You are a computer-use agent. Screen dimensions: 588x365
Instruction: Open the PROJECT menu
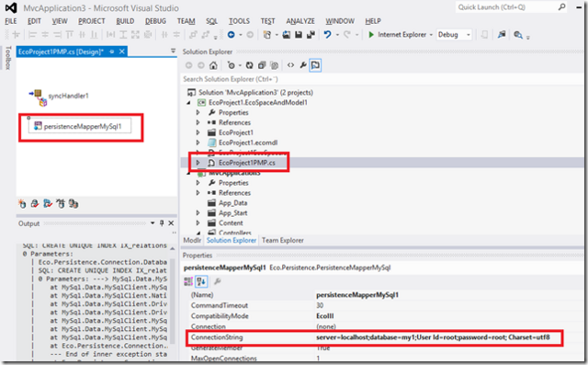click(x=92, y=21)
